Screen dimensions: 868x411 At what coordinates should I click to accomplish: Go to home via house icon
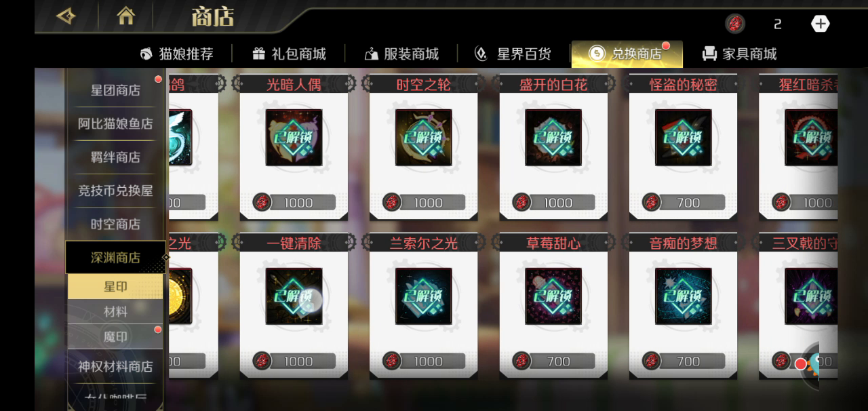(x=125, y=16)
